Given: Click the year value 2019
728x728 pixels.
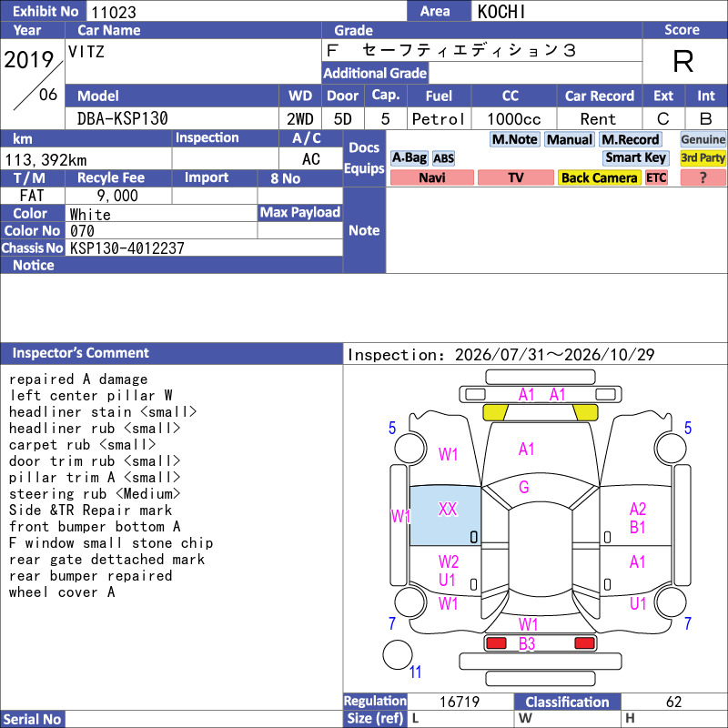Looking at the screenshot, I should (29, 60).
